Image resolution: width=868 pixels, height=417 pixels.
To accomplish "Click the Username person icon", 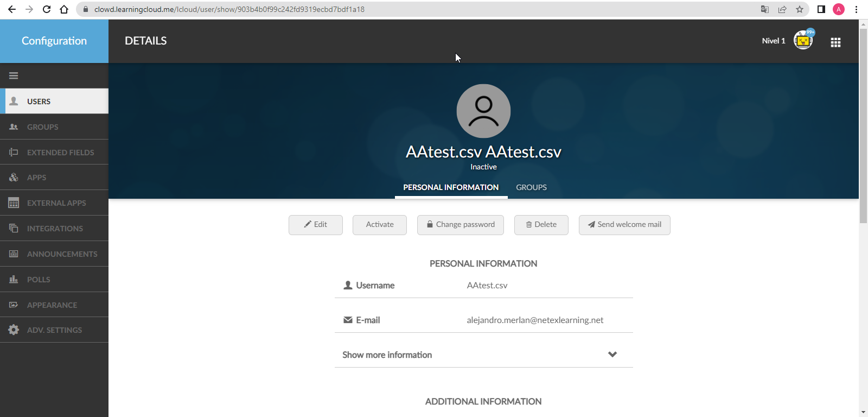I will coord(348,285).
